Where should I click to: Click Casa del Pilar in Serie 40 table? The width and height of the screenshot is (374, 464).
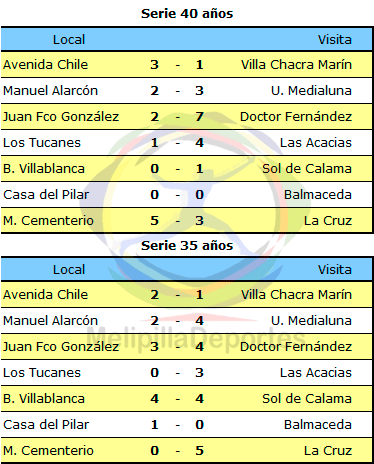coord(46,195)
